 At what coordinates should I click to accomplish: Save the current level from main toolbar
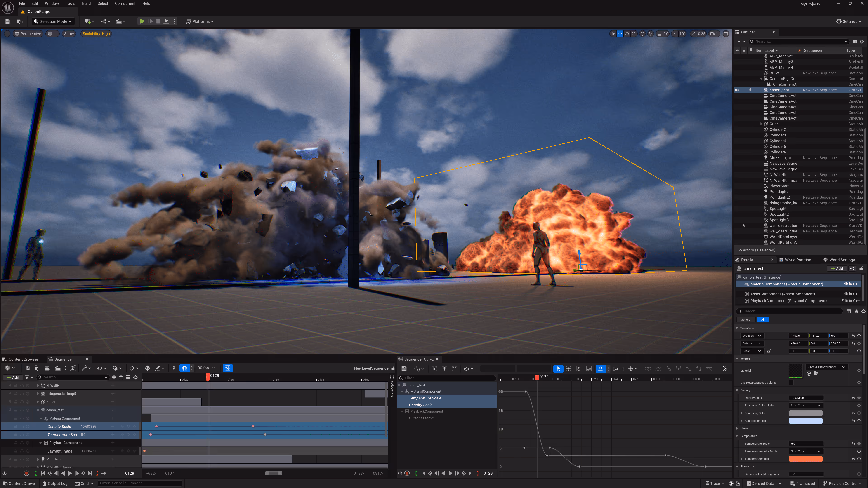(x=7, y=21)
